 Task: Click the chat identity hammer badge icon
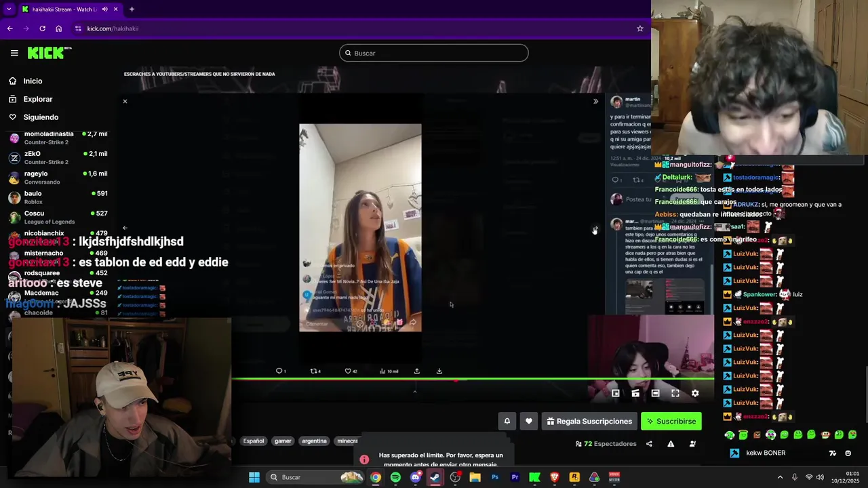(734, 453)
